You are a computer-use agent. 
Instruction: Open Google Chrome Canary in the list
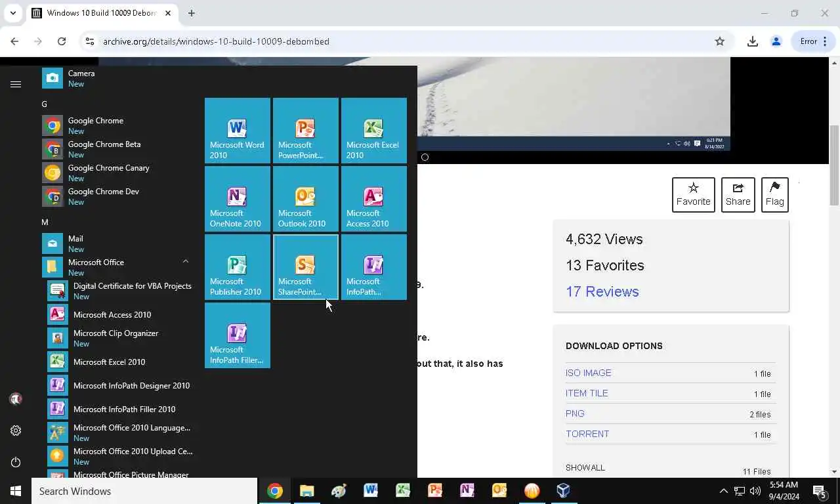click(x=118, y=173)
